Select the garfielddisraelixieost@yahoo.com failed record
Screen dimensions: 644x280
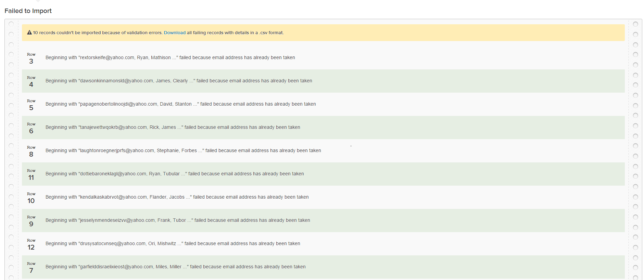tap(175, 267)
